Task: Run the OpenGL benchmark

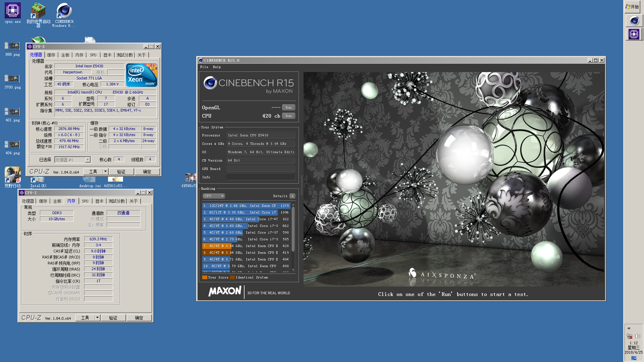Action: (288, 108)
